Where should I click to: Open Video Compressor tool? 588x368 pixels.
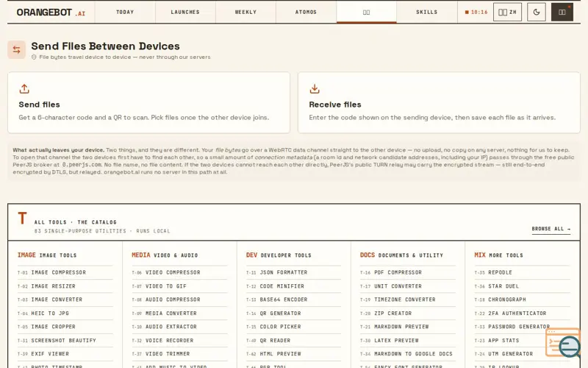(x=179, y=272)
